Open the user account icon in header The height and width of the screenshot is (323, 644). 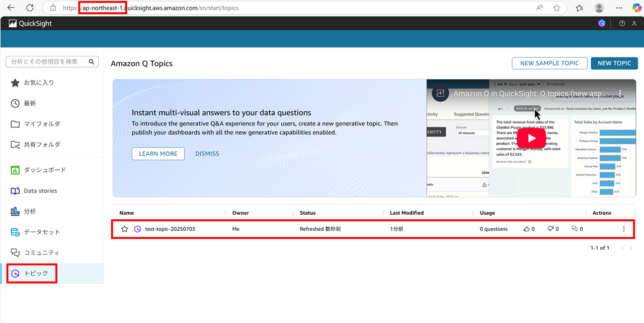[634, 23]
